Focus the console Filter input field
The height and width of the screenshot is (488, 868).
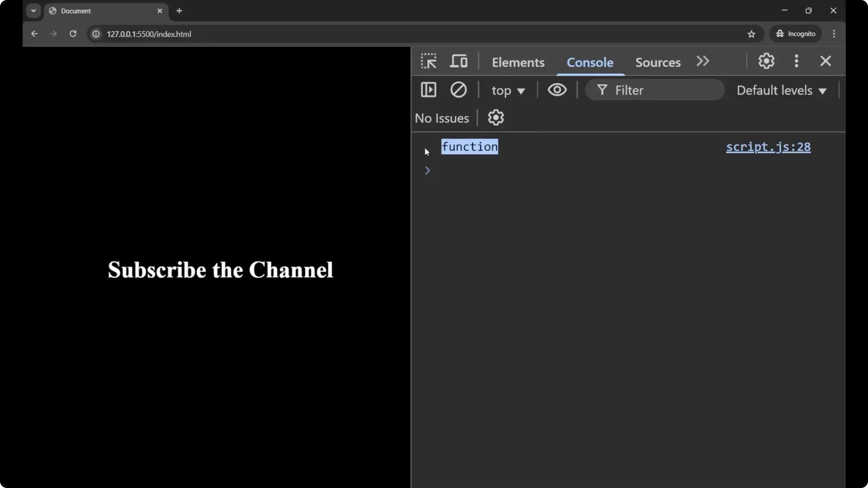(660, 90)
